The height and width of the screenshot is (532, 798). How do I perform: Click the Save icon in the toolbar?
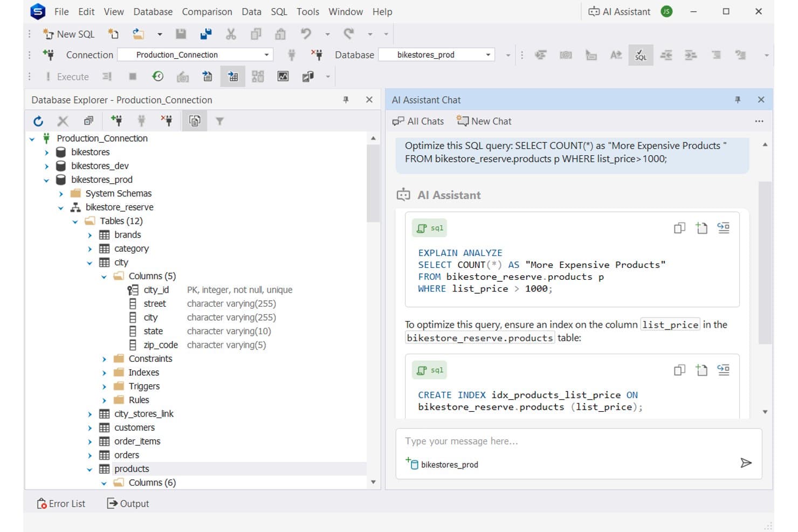181,34
